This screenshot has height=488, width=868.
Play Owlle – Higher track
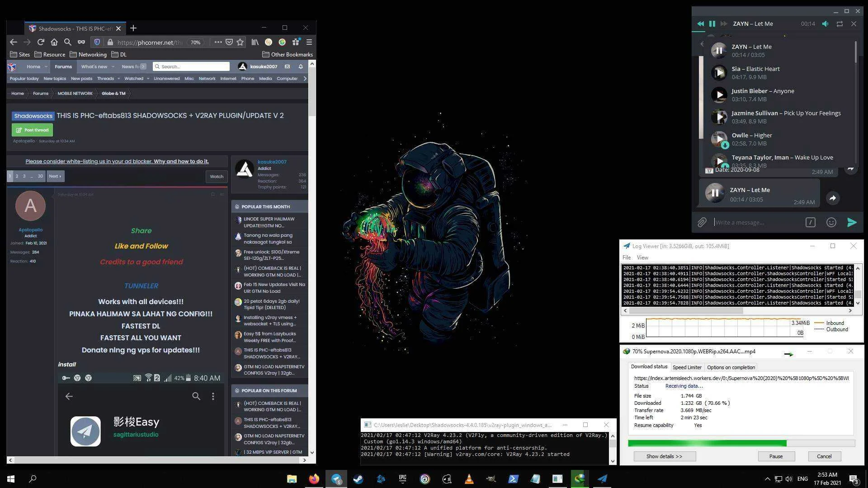point(719,139)
